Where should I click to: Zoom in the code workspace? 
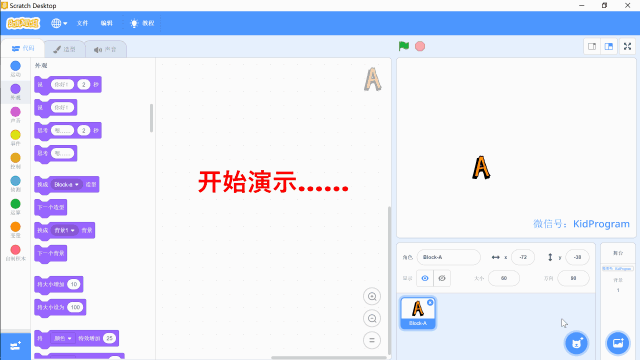[x=372, y=296]
